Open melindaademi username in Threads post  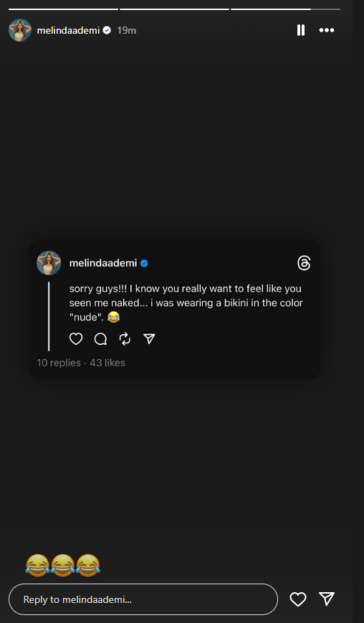click(x=103, y=263)
